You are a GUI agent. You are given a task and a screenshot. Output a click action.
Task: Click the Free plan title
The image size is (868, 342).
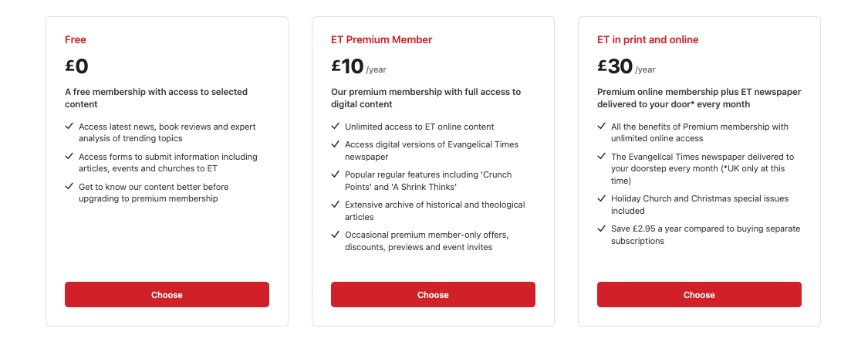pos(76,39)
